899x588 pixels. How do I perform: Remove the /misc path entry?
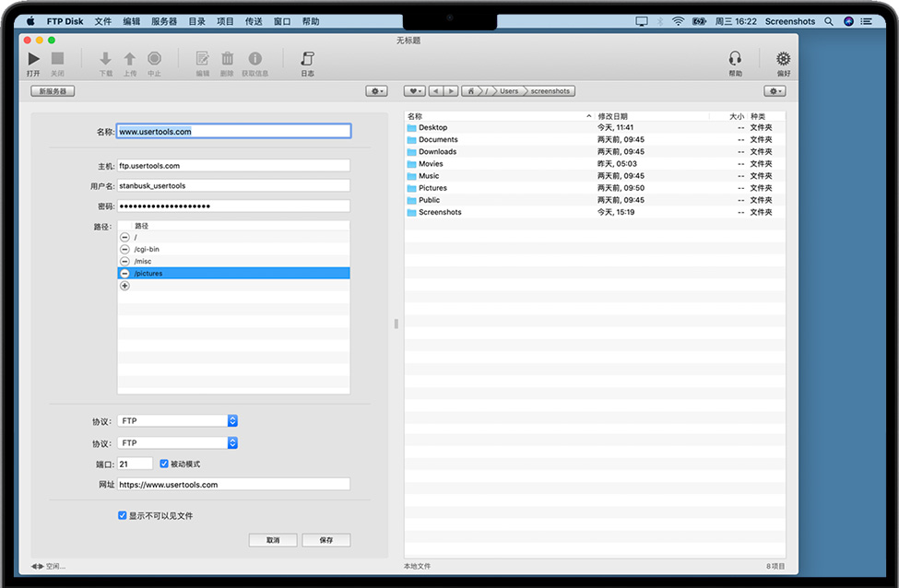click(x=125, y=261)
